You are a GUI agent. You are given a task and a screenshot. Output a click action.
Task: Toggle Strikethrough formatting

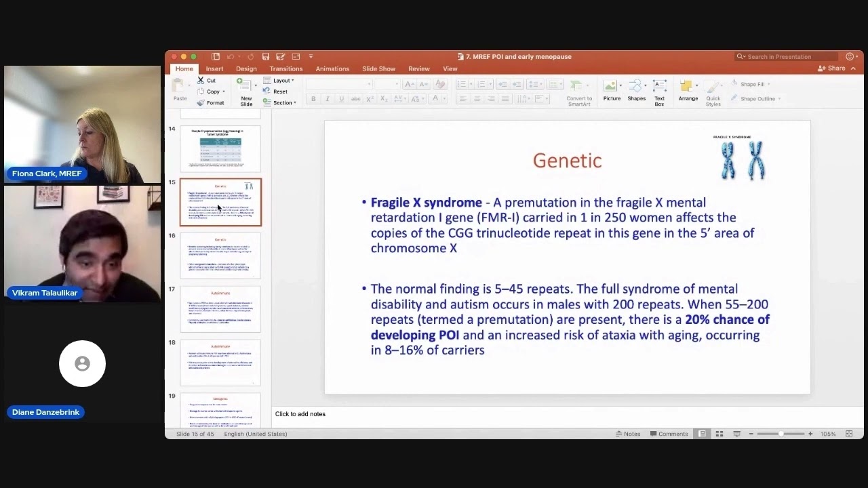pos(355,99)
